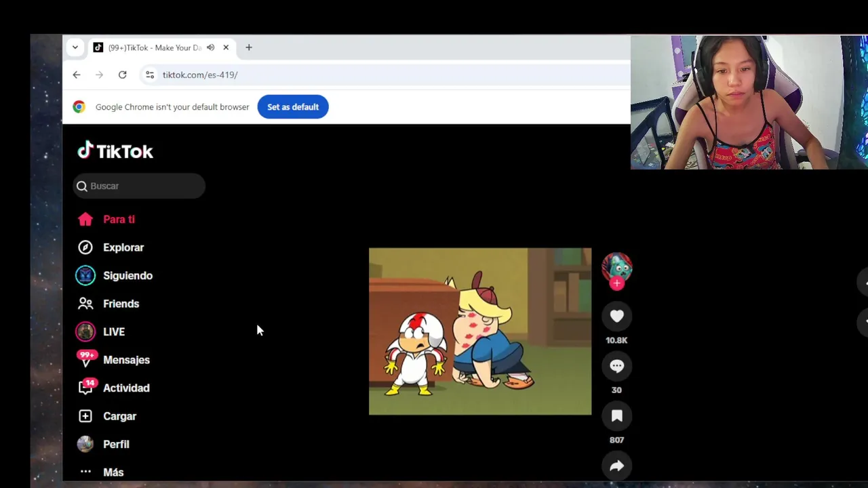Click the 30 comments count
This screenshot has height=488, width=868.
(x=616, y=390)
